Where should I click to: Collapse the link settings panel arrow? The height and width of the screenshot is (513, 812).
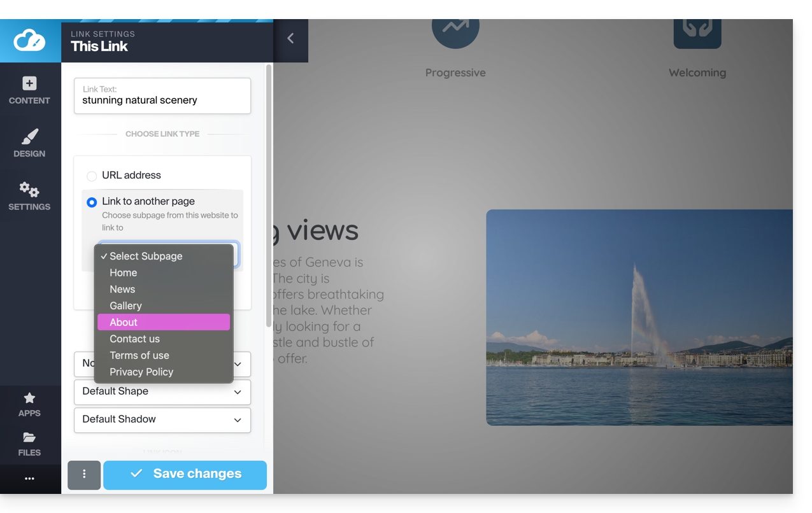coord(290,39)
